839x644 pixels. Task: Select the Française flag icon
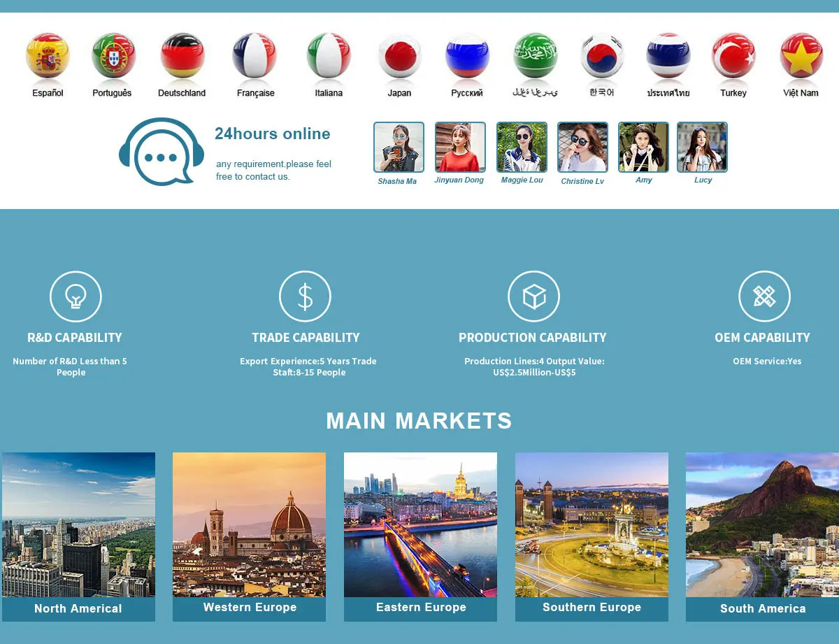254,55
